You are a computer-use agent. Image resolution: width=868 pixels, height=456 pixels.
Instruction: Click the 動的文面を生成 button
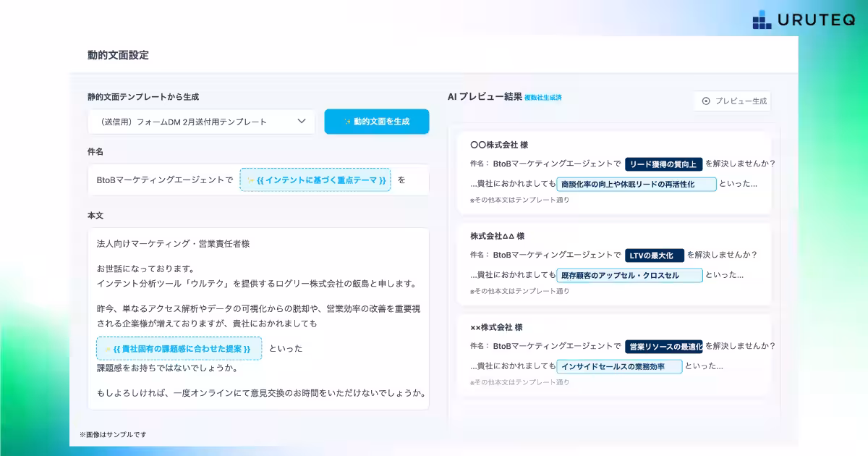[x=377, y=122]
